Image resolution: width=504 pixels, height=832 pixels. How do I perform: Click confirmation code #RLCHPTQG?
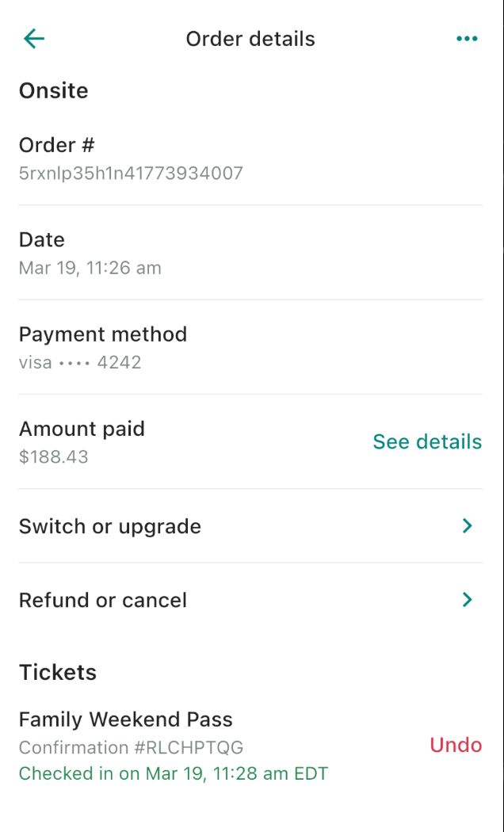pos(131,747)
